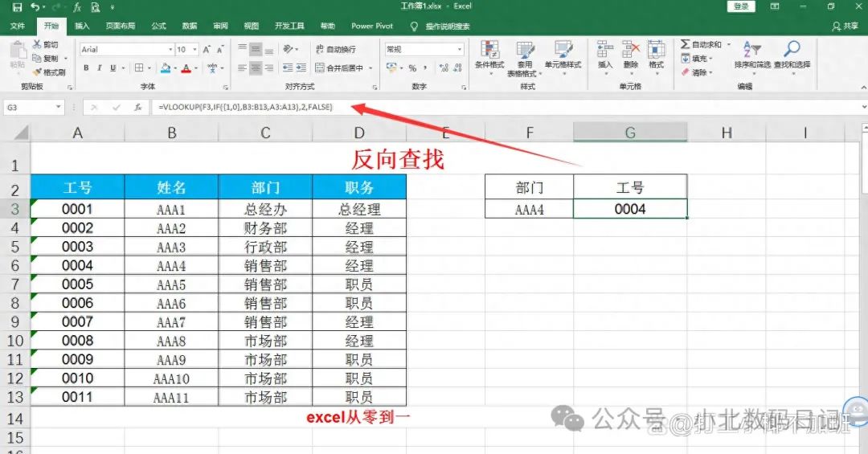Expand the formula bar chevron

tap(863, 106)
